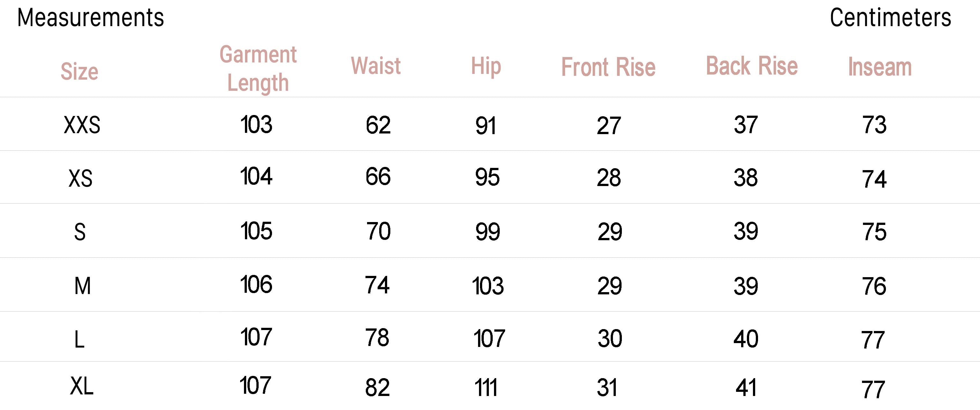Screen dimensions: 980x410
Task: Click the L back rise value 40
Action: (x=746, y=339)
